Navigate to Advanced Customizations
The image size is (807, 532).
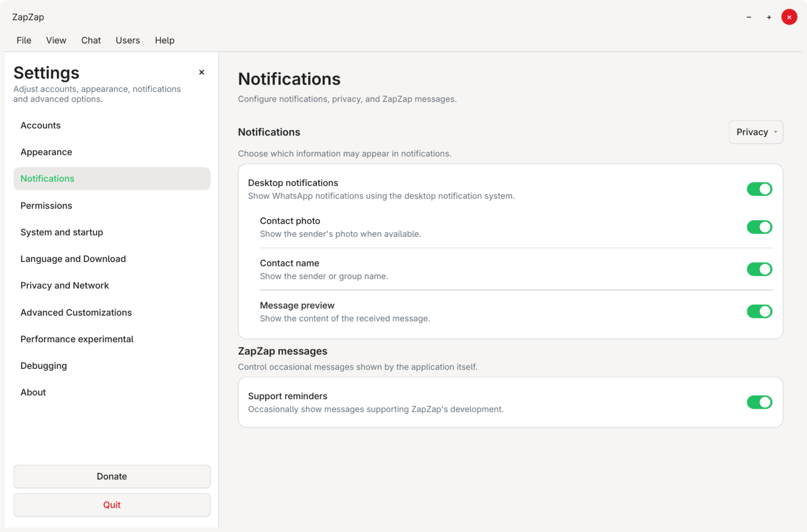(x=112, y=313)
